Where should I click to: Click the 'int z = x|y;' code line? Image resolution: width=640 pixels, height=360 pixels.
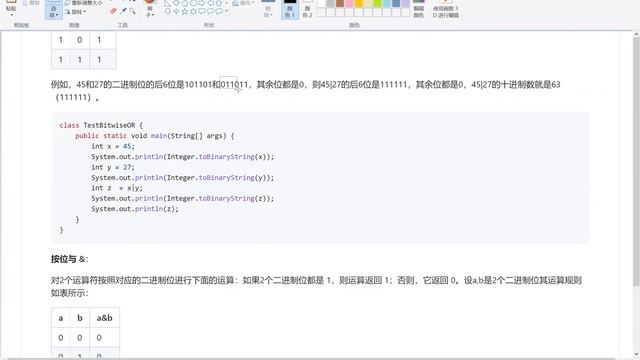pos(117,188)
